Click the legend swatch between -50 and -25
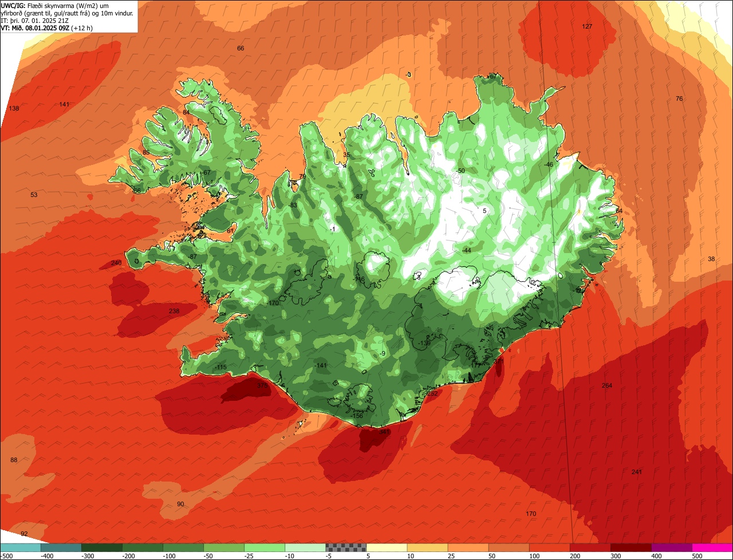 point(224,547)
